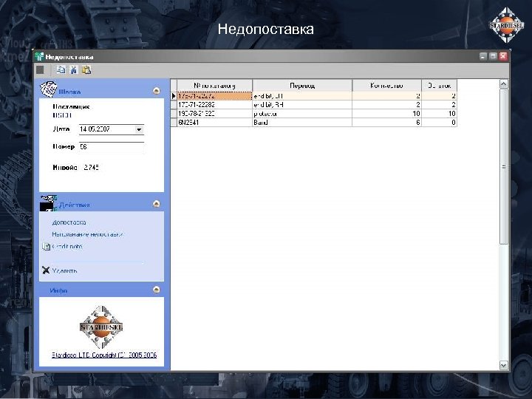Click the Stardiesel logo in the Инфо panel
Viewport: 532px width, 399px height.
(x=101, y=327)
